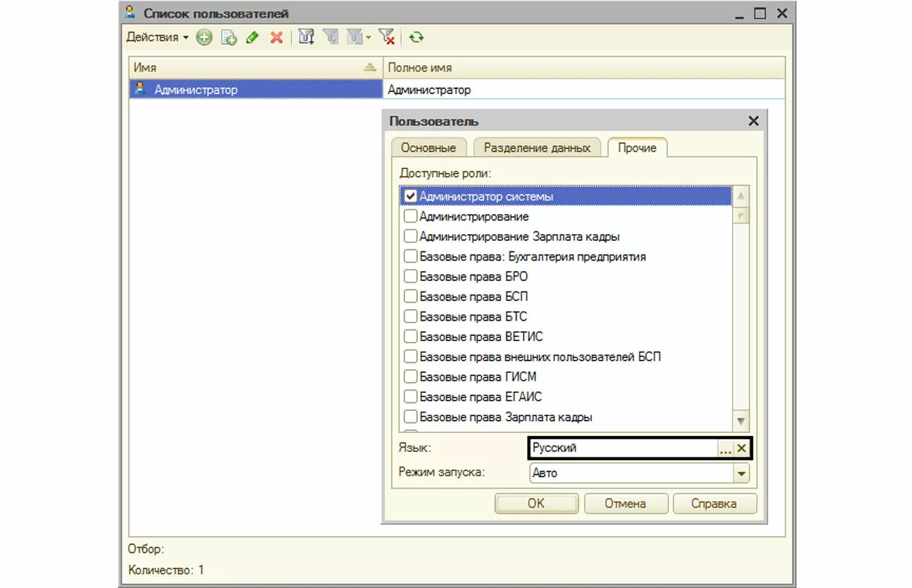Click the Полное имя column header
The image size is (912, 588).
pos(584,68)
